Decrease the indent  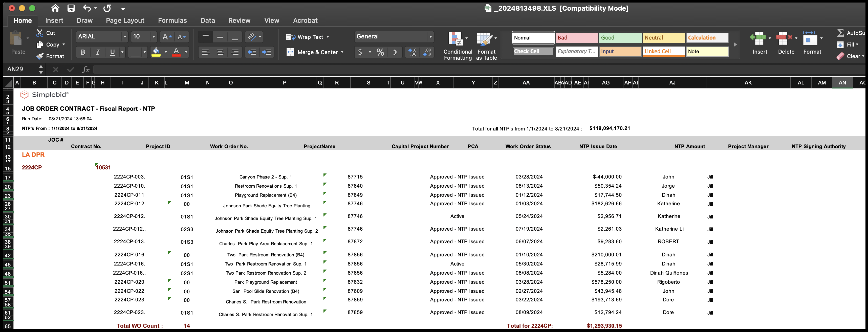(252, 52)
